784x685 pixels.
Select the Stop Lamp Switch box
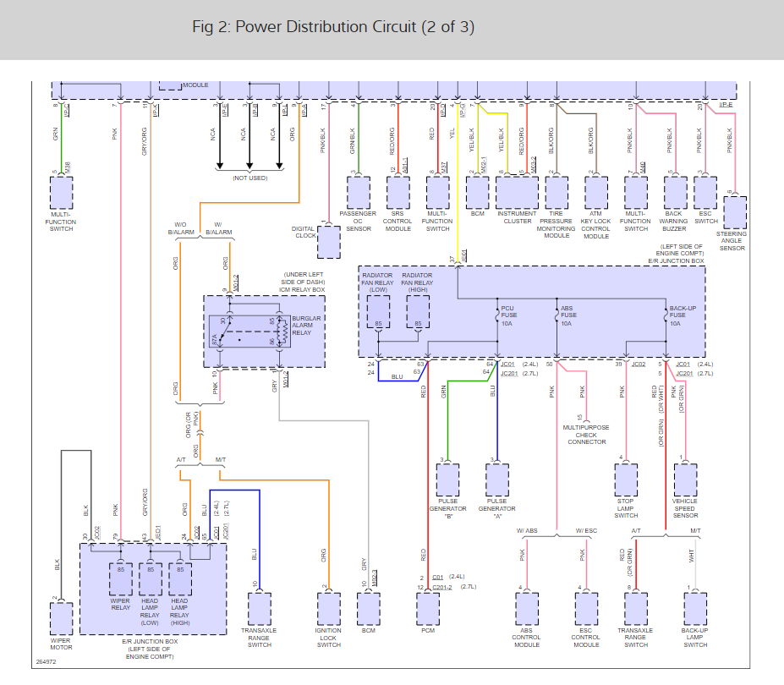point(626,479)
